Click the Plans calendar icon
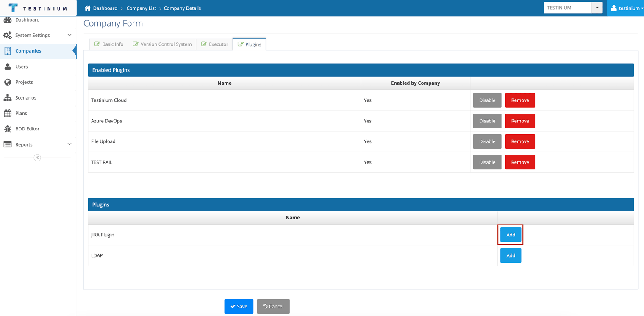Screen dimensions: 644x316 8,113
